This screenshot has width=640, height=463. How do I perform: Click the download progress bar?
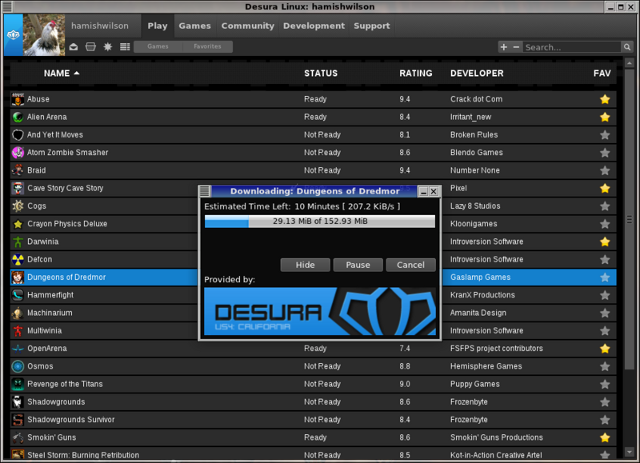point(320,221)
